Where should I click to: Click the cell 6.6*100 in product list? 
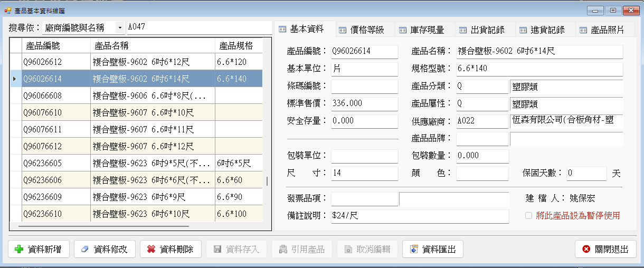pyautogui.click(x=239, y=214)
